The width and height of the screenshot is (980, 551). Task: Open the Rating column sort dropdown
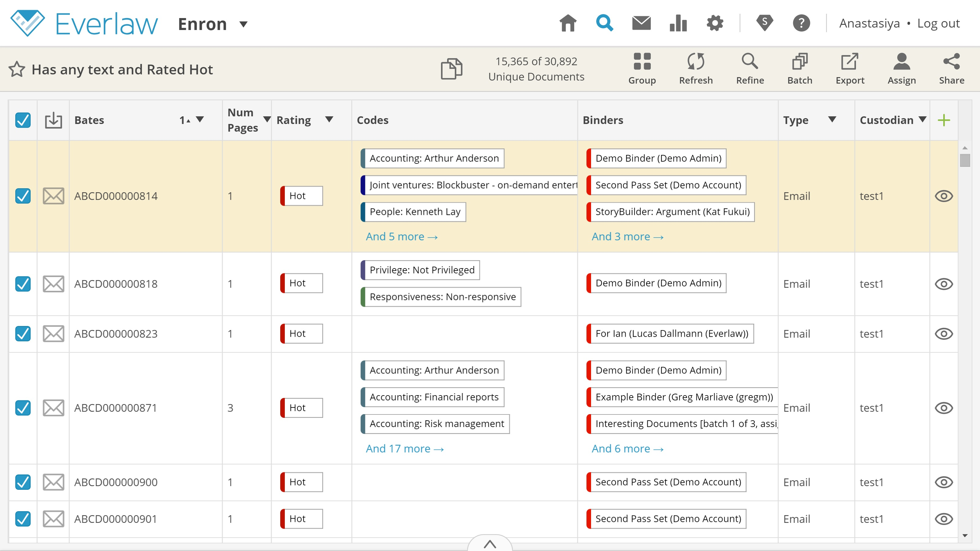330,119
